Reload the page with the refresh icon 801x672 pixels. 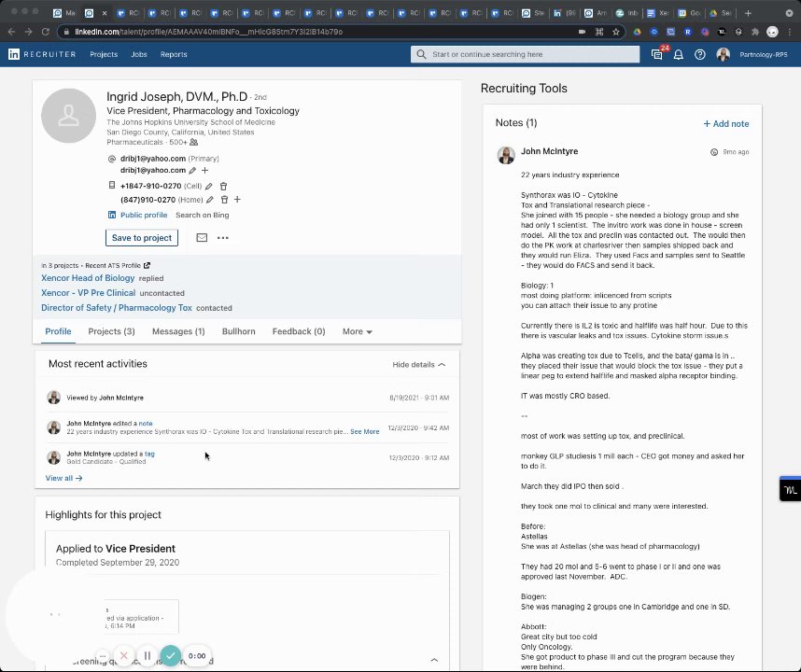[x=46, y=32]
